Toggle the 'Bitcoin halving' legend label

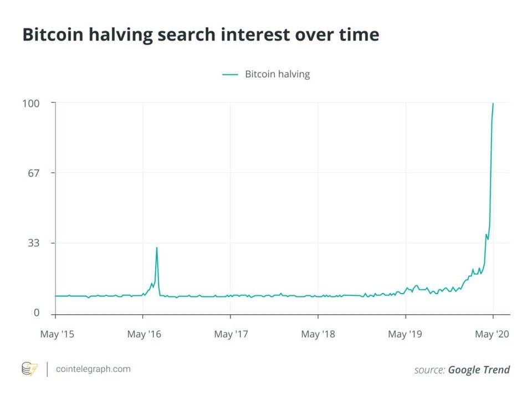(x=277, y=74)
